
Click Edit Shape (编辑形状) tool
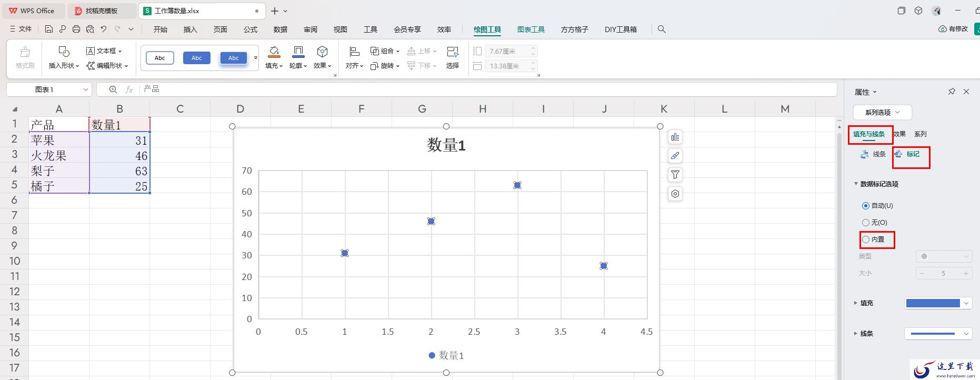coord(107,66)
